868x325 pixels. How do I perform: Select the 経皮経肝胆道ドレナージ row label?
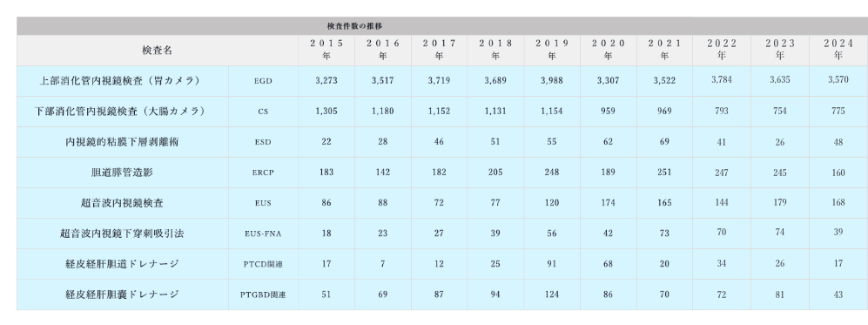click(x=122, y=264)
